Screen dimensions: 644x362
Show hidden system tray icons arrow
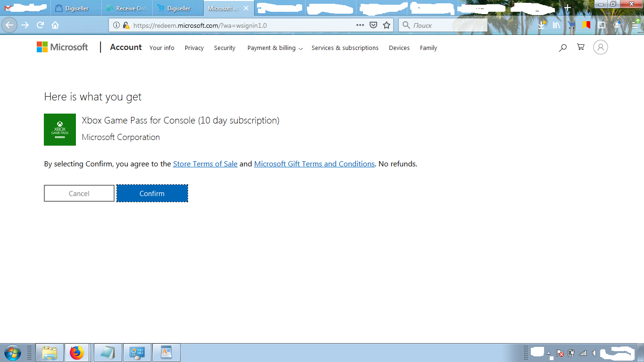(x=548, y=353)
